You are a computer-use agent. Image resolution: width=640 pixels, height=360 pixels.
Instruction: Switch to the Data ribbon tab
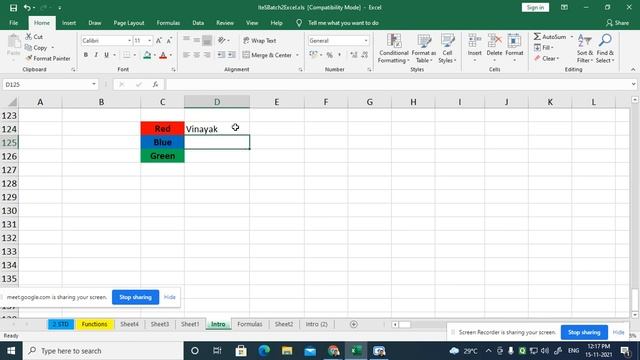click(x=198, y=23)
